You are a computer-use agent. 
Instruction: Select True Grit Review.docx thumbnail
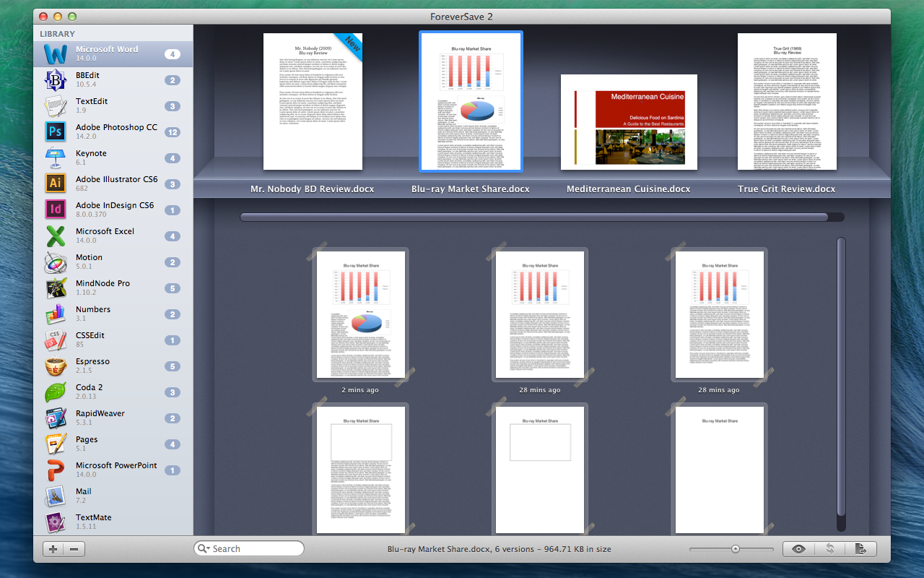click(787, 101)
